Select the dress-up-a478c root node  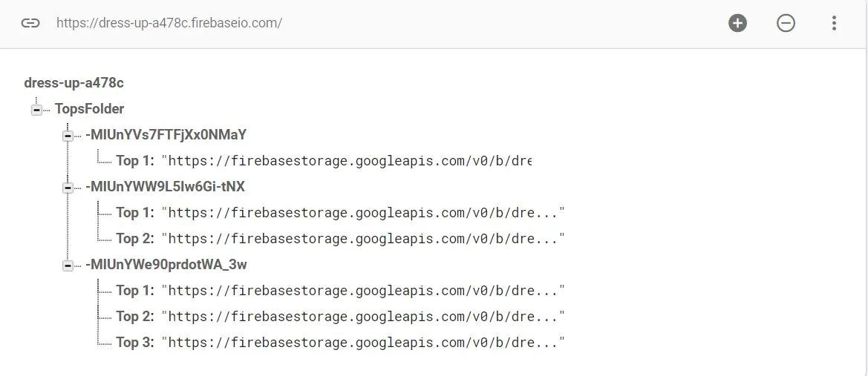click(x=74, y=82)
